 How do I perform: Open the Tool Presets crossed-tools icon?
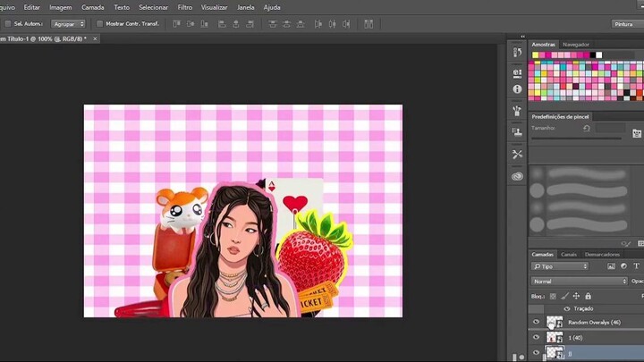[517, 155]
